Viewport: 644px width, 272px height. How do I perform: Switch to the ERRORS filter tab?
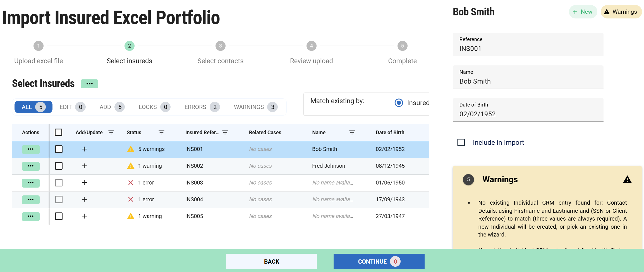click(x=202, y=107)
